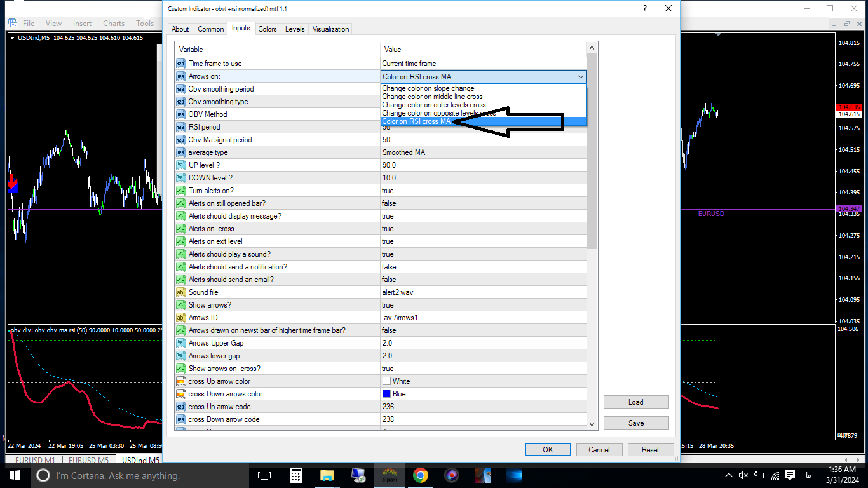Open the Action Center notifications icon

pyautogui.click(x=790, y=475)
